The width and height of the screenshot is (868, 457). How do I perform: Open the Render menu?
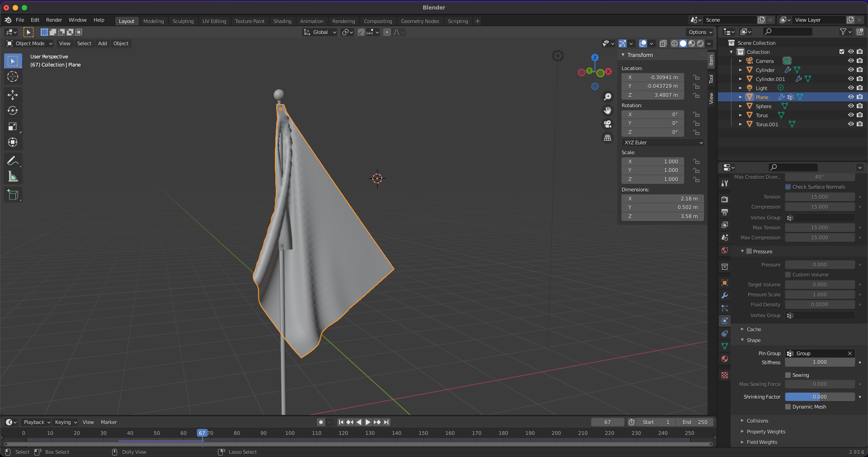point(54,20)
